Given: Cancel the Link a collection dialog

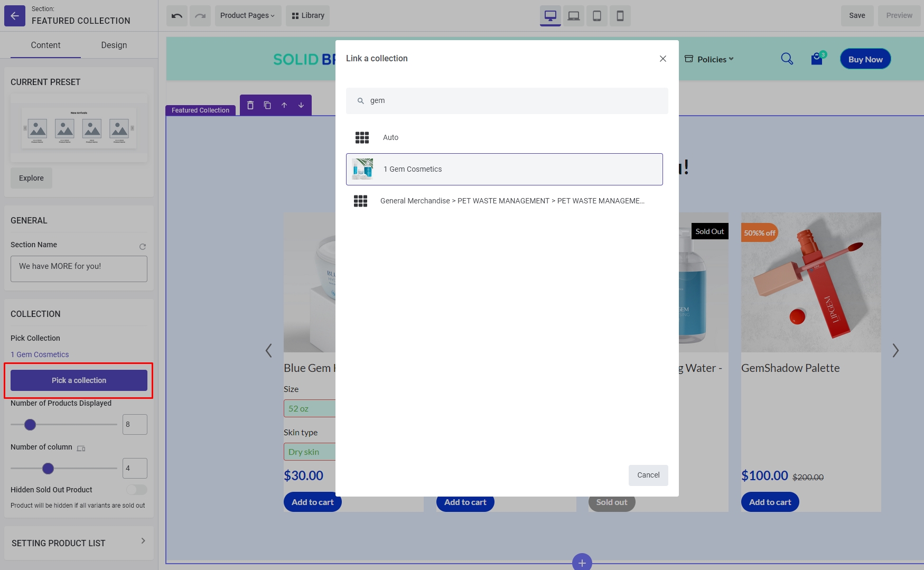Looking at the screenshot, I should coord(648,475).
